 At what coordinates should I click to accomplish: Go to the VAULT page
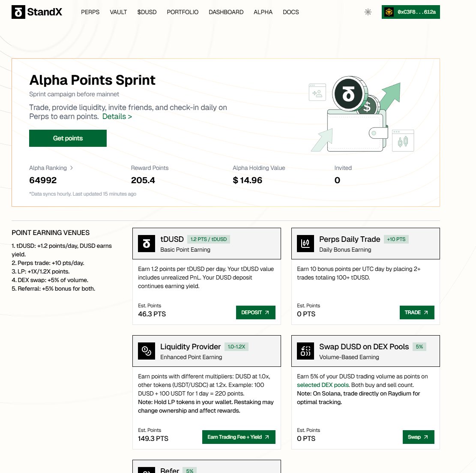tap(118, 12)
